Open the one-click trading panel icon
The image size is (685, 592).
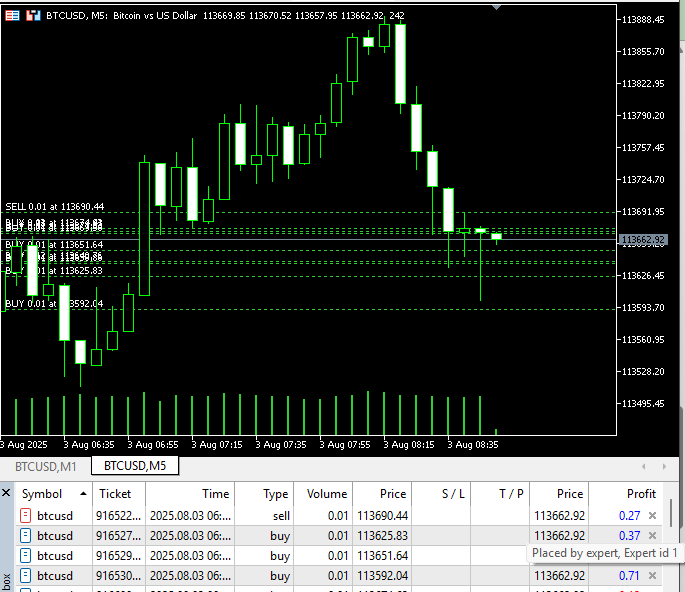click(12, 16)
